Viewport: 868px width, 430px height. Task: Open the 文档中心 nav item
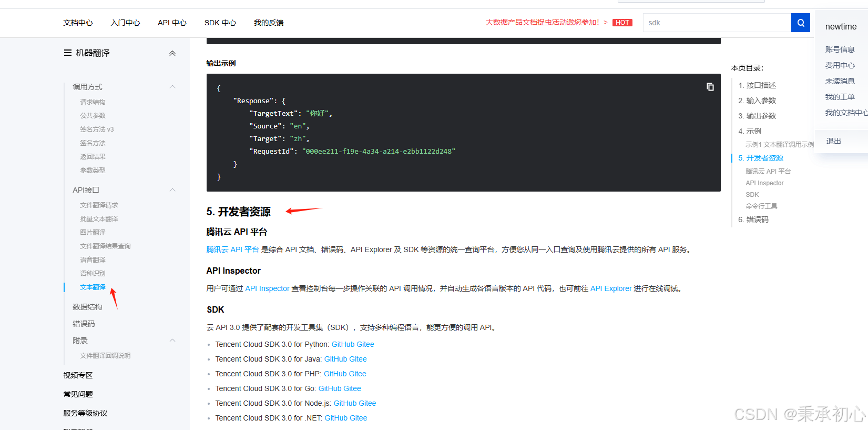pyautogui.click(x=78, y=23)
